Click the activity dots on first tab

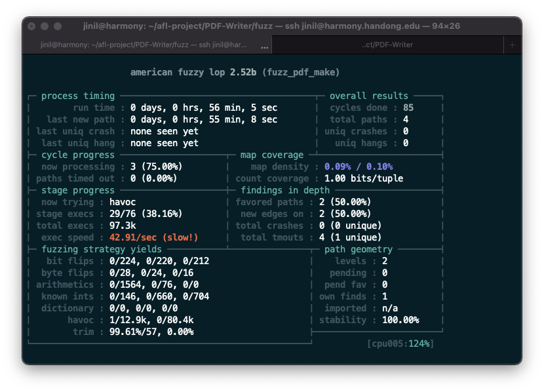[265, 47]
